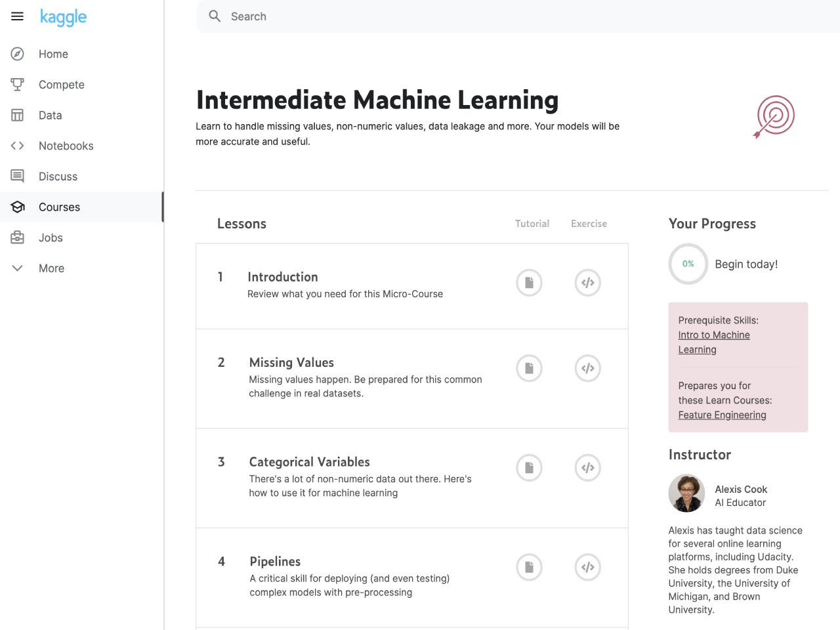840x630 pixels.
Task: Click the Intermediate Machine Learning heading
Action: point(377,100)
